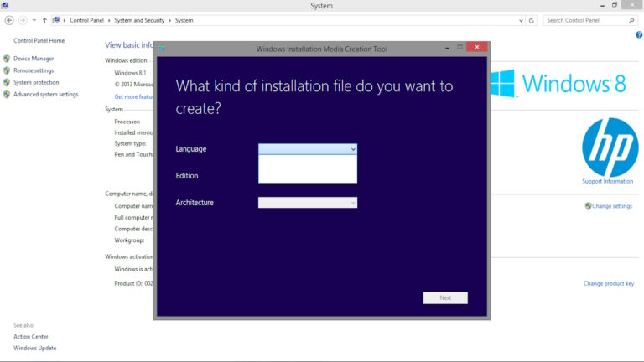Click the 'Windows 8.1' edition text
The width and height of the screenshot is (644, 362).
click(130, 73)
